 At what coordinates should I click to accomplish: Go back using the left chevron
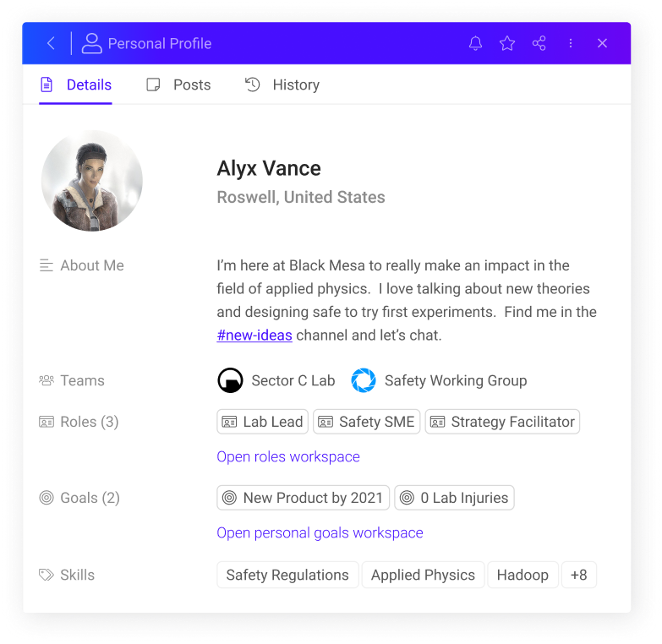click(x=51, y=43)
